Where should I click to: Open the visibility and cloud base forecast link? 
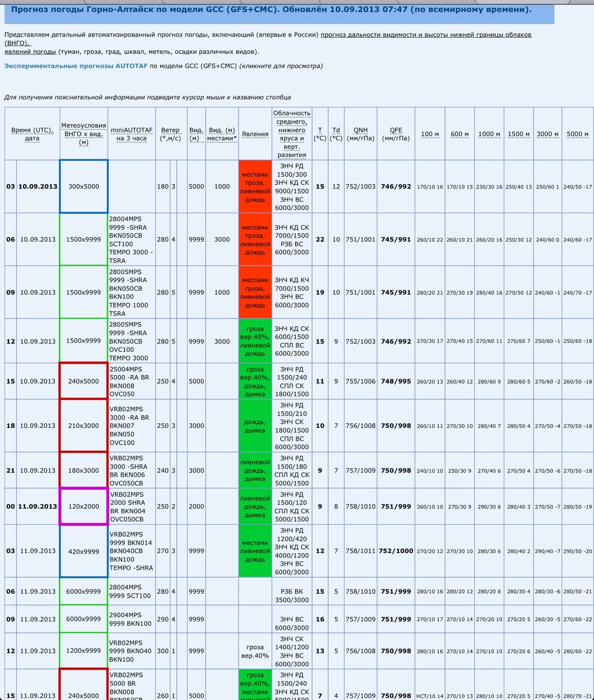point(425,34)
